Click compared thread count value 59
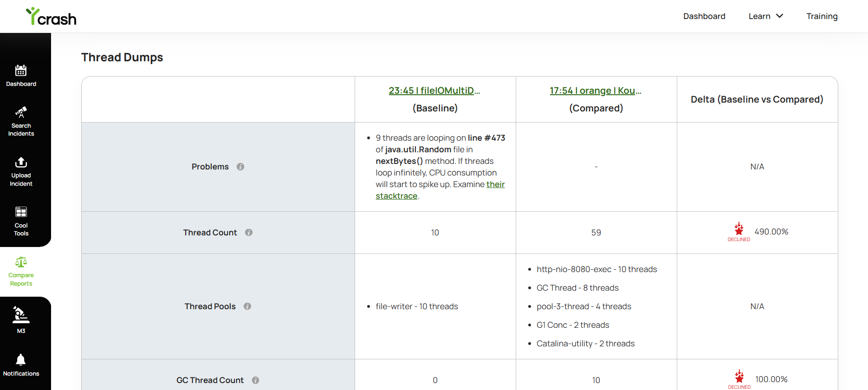Image resolution: width=868 pixels, height=390 pixels. (596, 233)
